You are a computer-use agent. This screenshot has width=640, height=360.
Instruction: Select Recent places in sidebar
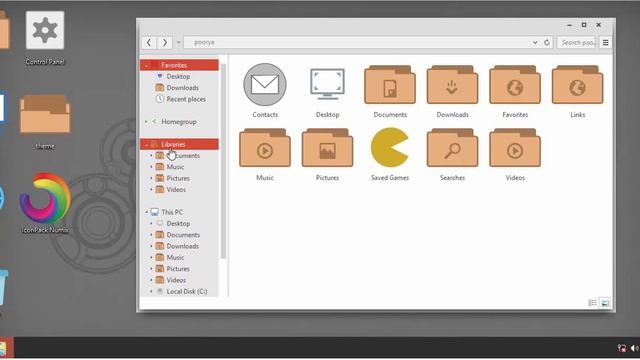(186, 99)
